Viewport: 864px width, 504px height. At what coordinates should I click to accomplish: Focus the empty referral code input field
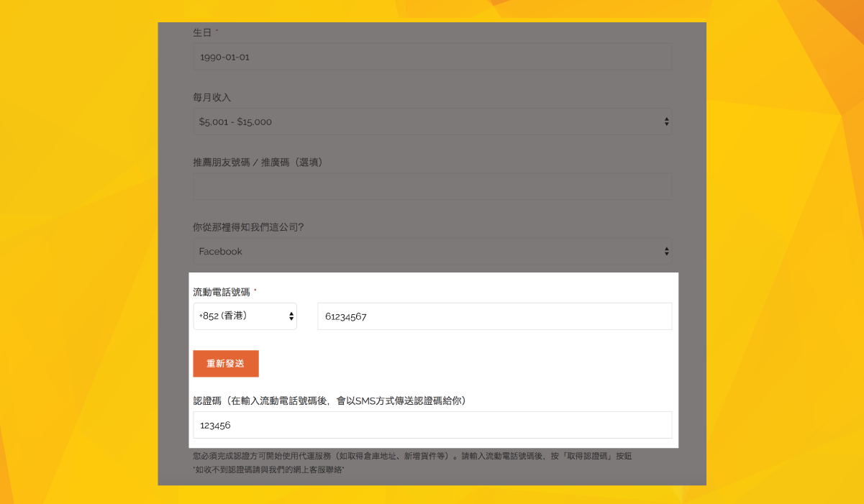tap(432, 186)
